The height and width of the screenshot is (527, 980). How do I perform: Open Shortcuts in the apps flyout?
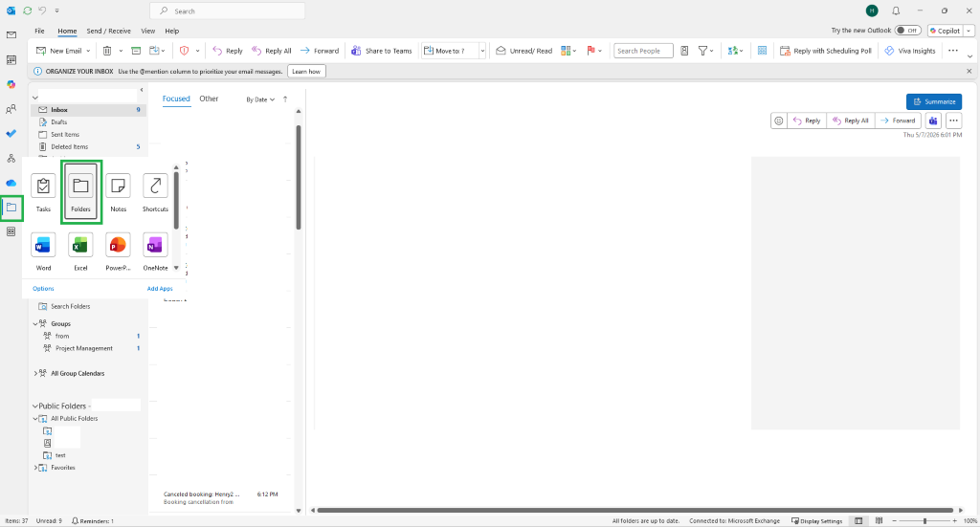click(x=155, y=193)
